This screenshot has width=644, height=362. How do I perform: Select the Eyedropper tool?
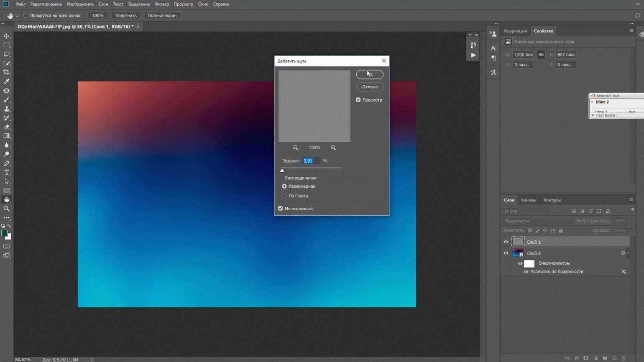pos(7,82)
